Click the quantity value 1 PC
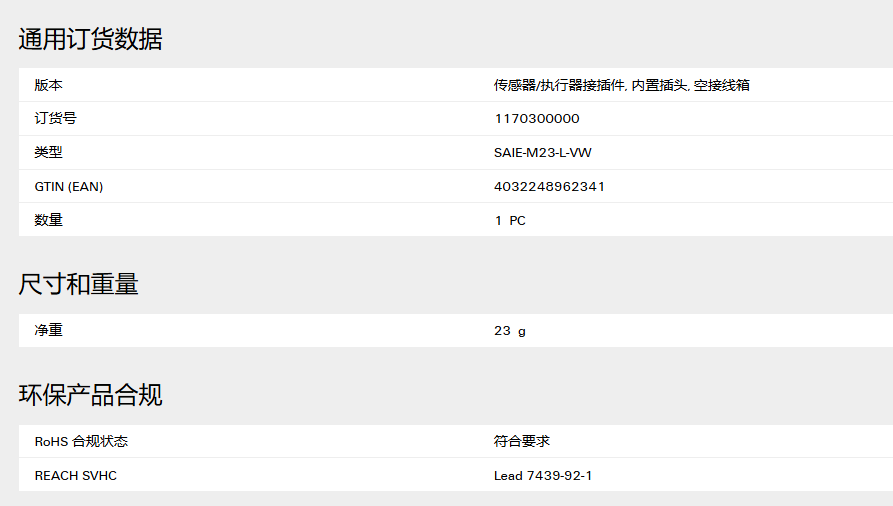This screenshot has width=893, height=506. tap(510, 221)
